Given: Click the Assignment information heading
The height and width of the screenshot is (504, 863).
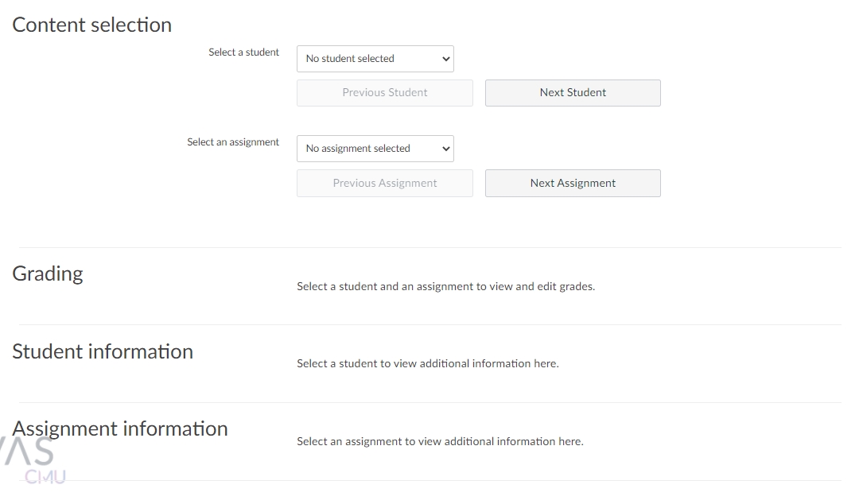Looking at the screenshot, I should coord(120,428).
